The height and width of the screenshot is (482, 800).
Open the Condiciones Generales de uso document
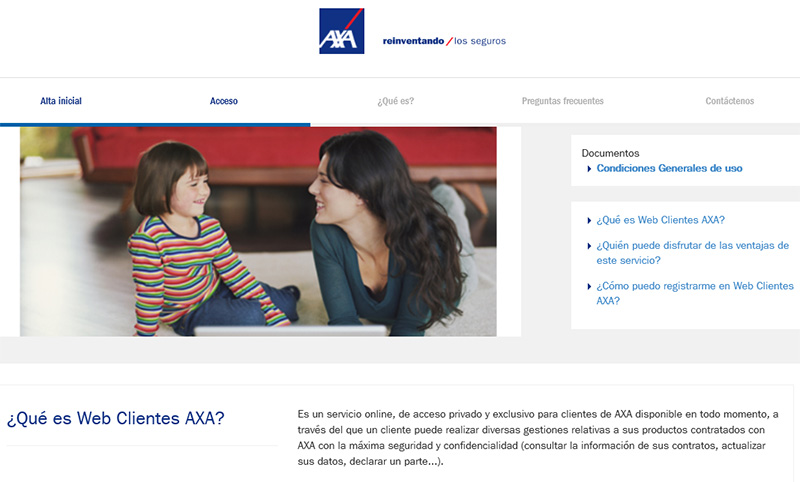(669, 168)
